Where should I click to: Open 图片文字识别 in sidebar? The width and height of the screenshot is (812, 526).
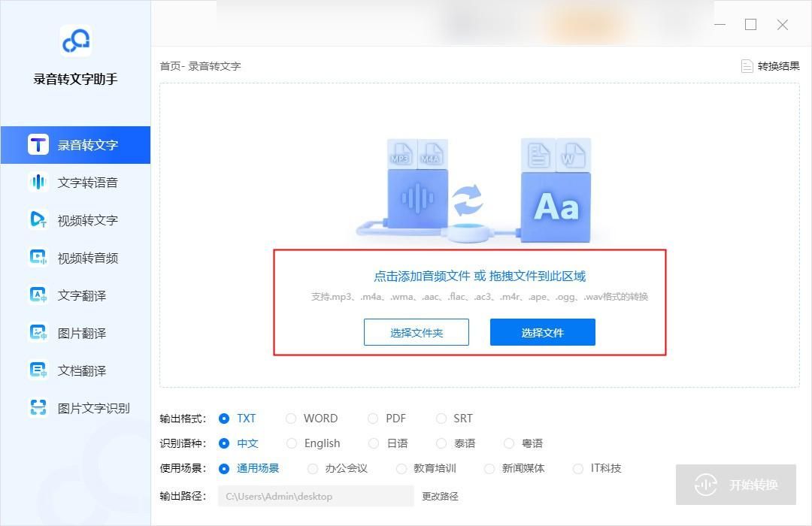point(76,408)
